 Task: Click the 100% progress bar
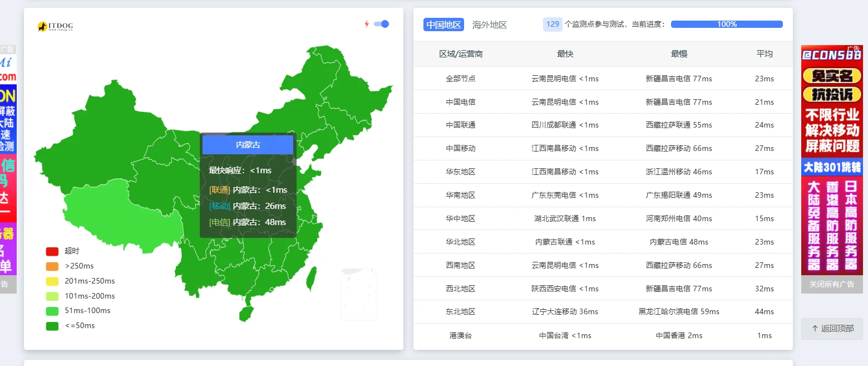726,25
